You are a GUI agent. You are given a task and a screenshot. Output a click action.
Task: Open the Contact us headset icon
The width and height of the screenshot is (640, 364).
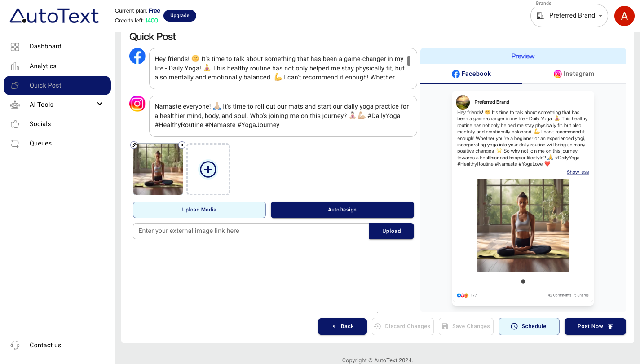(x=15, y=345)
